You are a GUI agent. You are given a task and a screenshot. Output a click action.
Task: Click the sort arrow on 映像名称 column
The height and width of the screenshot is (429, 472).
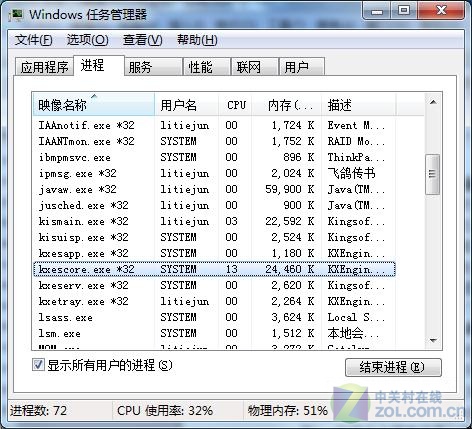pos(94,96)
